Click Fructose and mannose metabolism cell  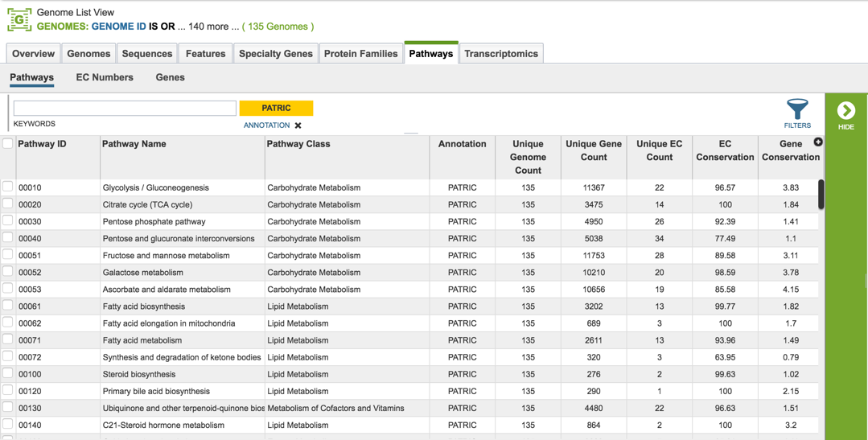[166, 256]
